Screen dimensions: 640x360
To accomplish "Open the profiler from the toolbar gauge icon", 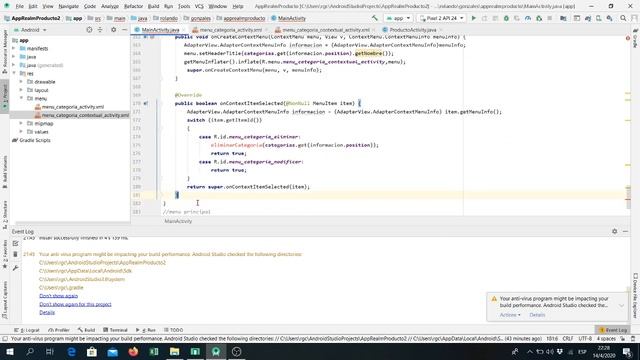I will [x=528, y=18].
